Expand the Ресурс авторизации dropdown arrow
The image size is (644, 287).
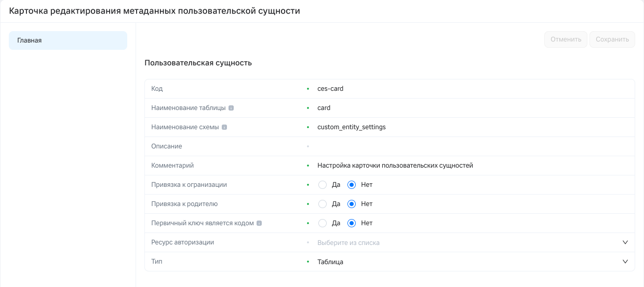[x=625, y=242]
